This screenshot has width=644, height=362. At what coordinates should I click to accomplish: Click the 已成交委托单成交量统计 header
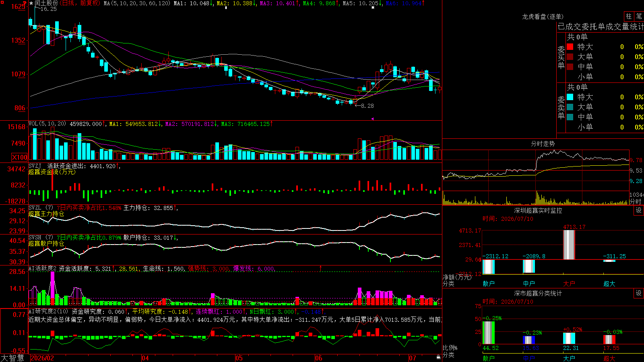(601, 27)
